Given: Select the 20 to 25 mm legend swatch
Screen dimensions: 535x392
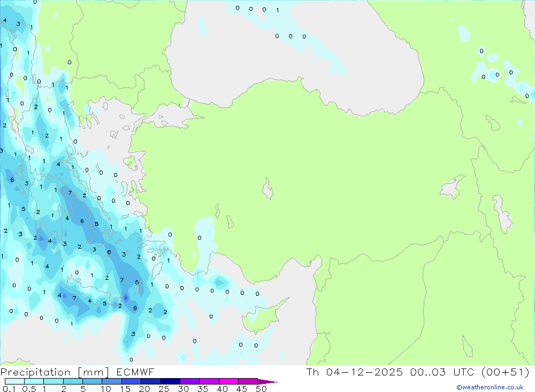Looking at the screenshot, I should point(151,381).
